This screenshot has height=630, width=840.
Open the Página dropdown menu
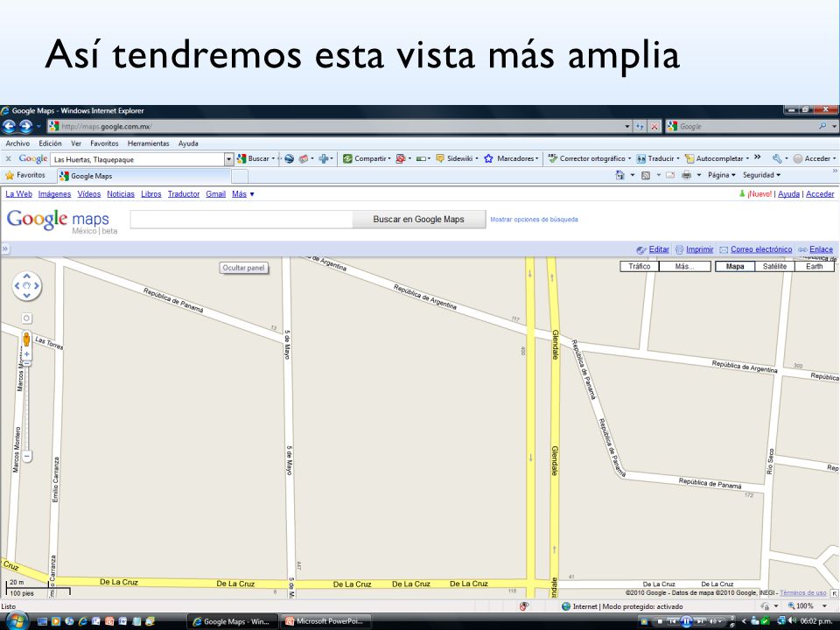(x=721, y=175)
